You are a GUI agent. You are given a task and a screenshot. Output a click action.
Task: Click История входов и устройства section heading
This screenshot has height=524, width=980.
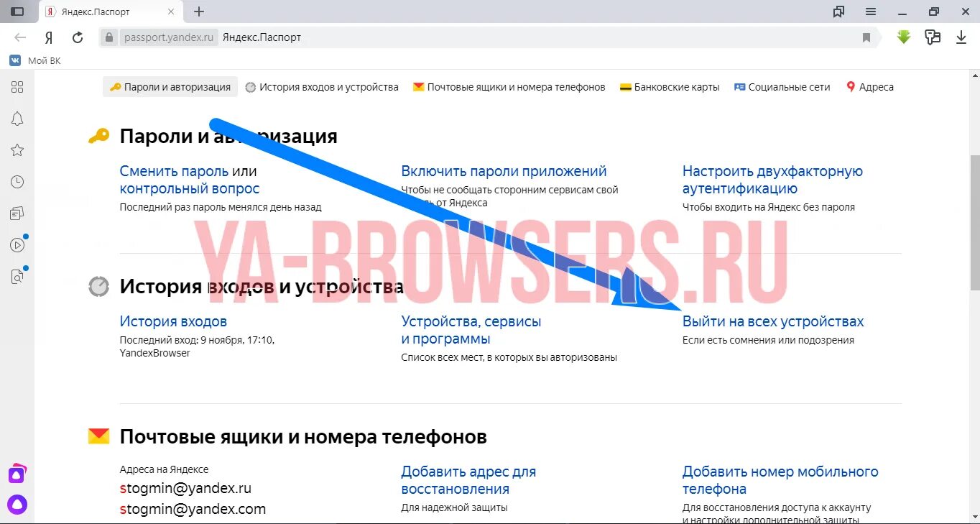point(262,287)
